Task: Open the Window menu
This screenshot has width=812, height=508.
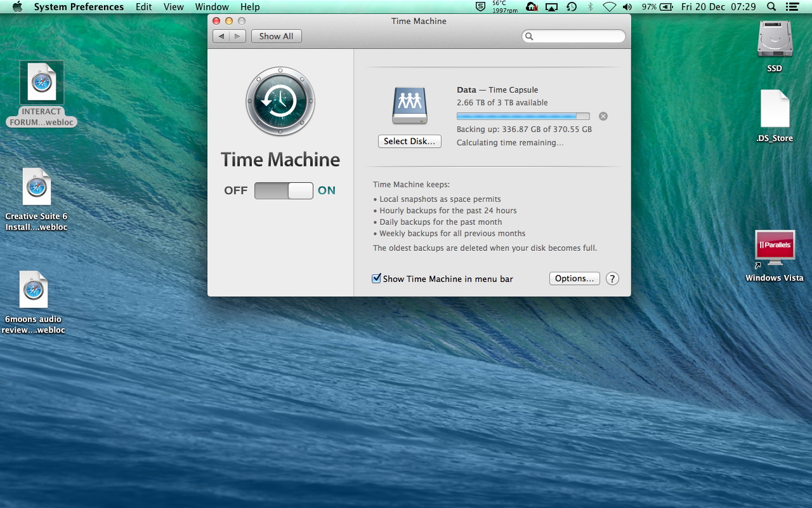Action: pyautogui.click(x=212, y=7)
